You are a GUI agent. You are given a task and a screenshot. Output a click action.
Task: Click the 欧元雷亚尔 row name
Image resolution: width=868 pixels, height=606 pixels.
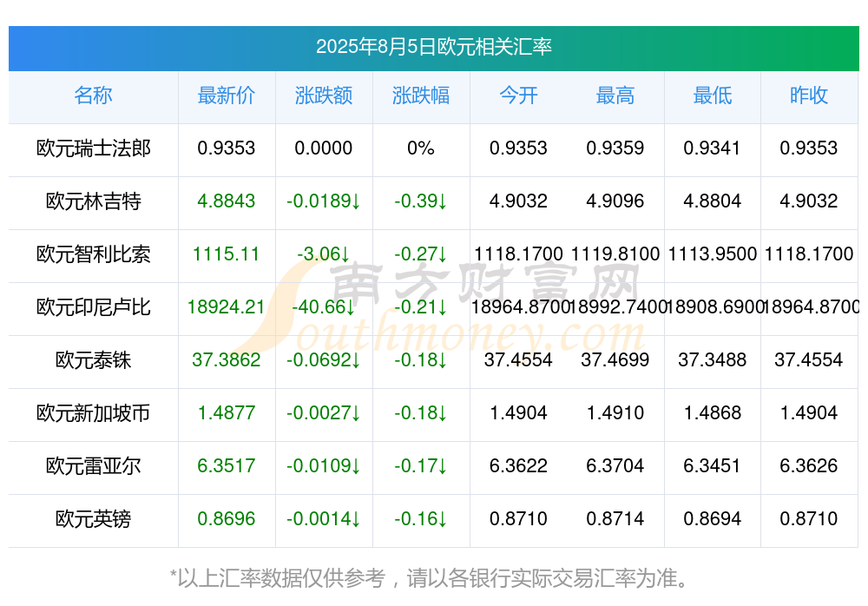93,466
